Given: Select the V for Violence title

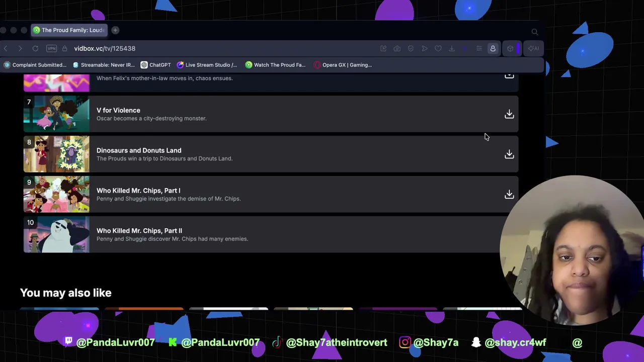Looking at the screenshot, I should [118, 110].
